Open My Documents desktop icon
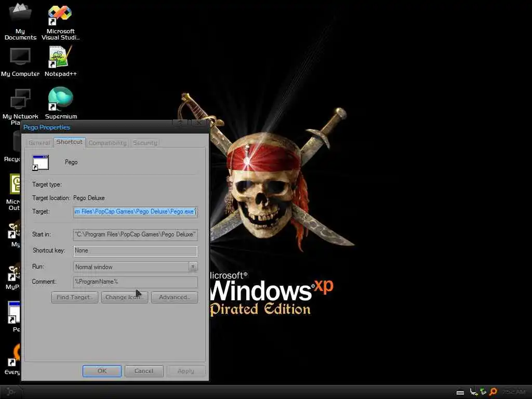 click(x=20, y=21)
